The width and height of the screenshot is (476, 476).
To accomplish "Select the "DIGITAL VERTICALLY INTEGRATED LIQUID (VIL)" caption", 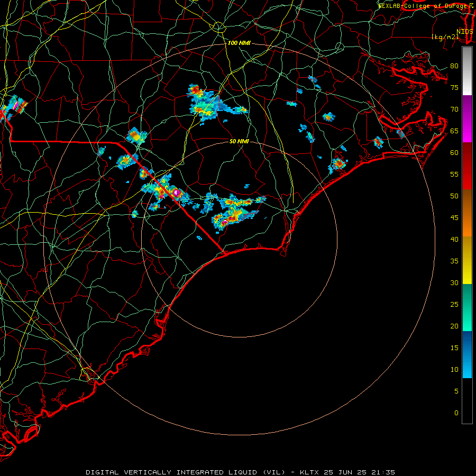I will tap(186, 472).
